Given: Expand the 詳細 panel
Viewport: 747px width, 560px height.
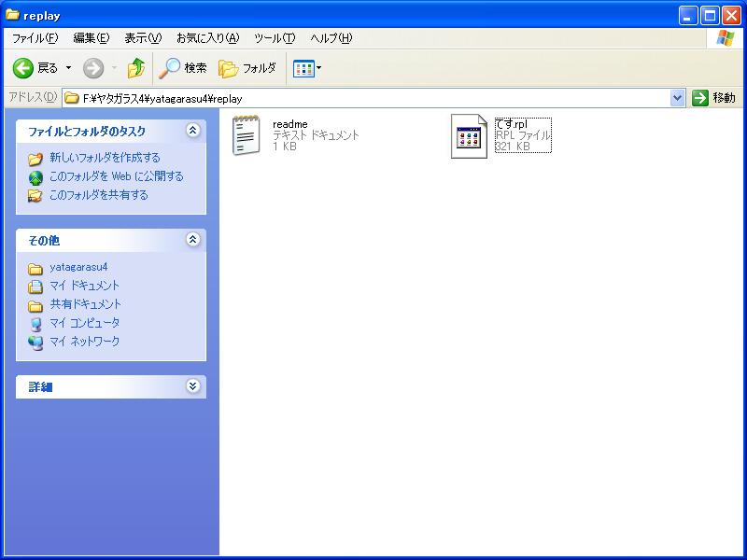Looking at the screenshot, I should click(x=192, y=385).
